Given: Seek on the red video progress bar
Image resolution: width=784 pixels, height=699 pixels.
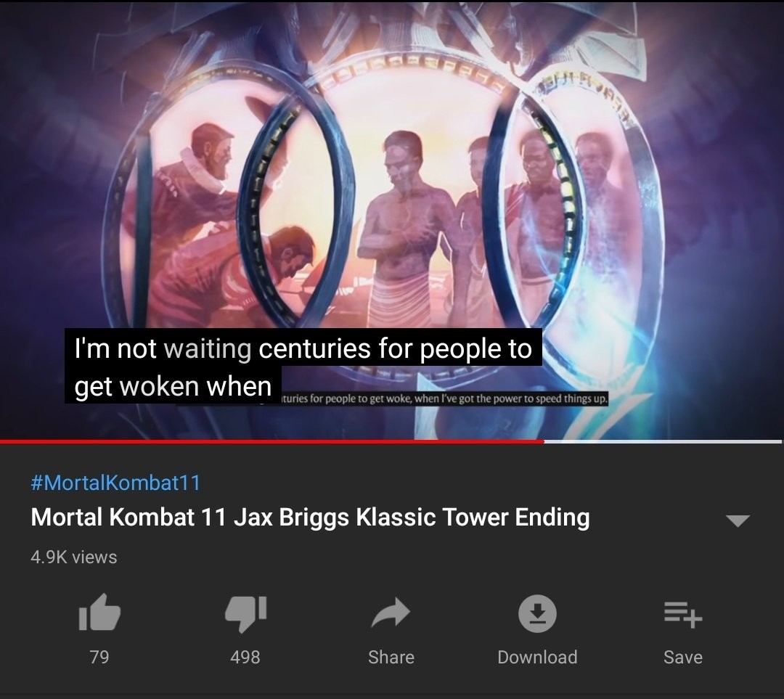Looking at the screenshot, I should (272, 441).
